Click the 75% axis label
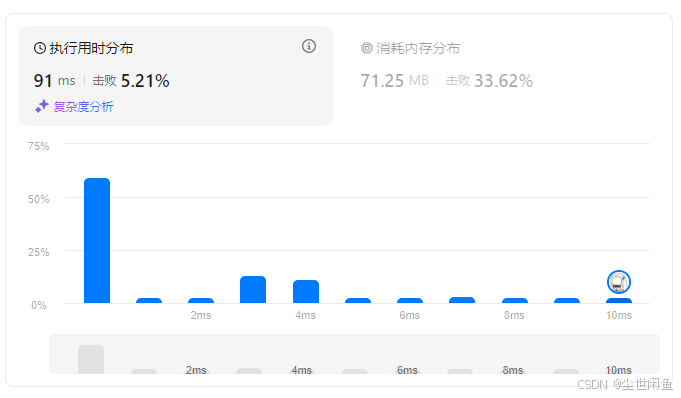The height and width of the screenshot is (398, 681). (x=39, y=146)
